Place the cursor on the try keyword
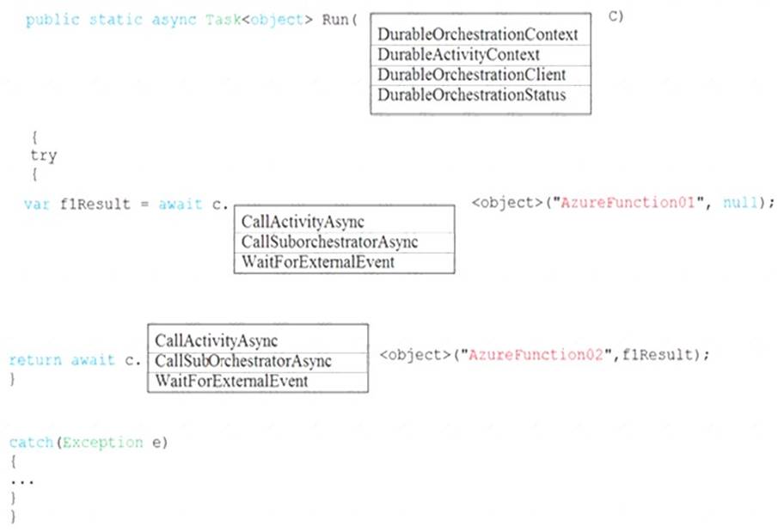Screen dimensions: 784x532 tap(43, 156)
